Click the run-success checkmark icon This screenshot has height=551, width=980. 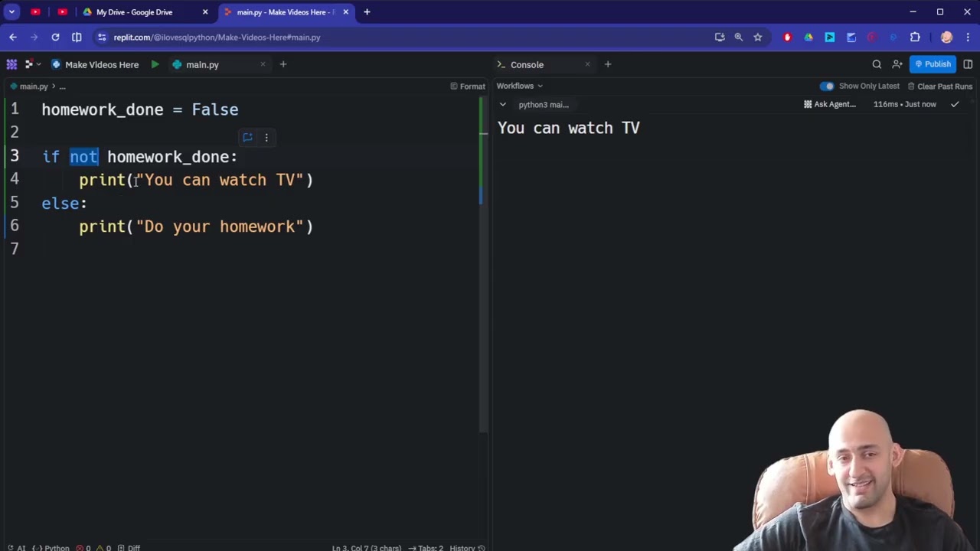tap(955, 104)
